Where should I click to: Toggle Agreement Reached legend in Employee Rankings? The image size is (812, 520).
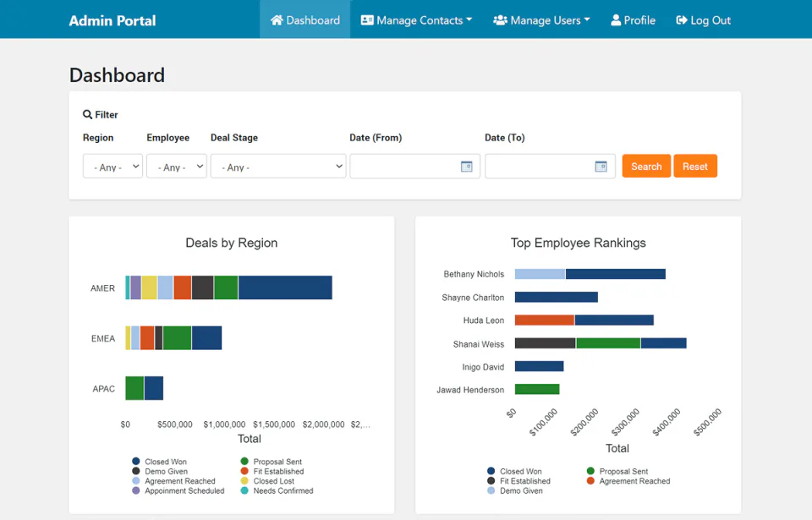[x=628, y=481]
